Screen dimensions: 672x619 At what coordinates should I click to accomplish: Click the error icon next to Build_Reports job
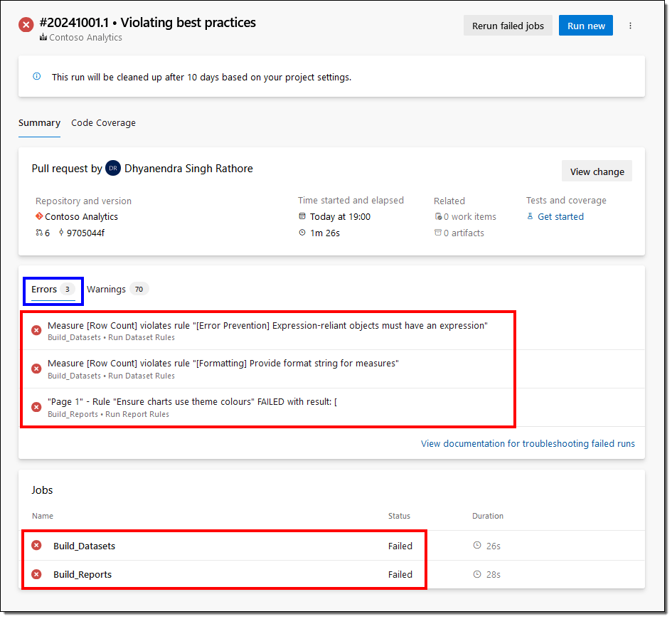pos(36,574)
